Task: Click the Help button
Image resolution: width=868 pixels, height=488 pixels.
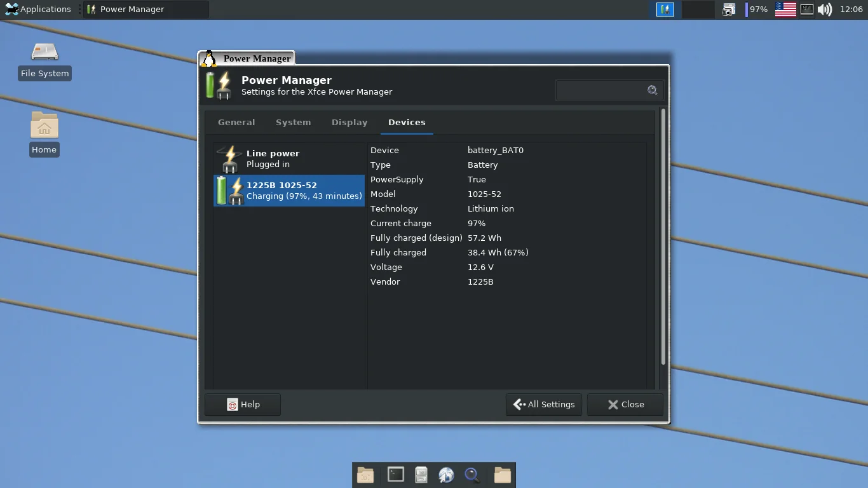Action: coord(243,404)
